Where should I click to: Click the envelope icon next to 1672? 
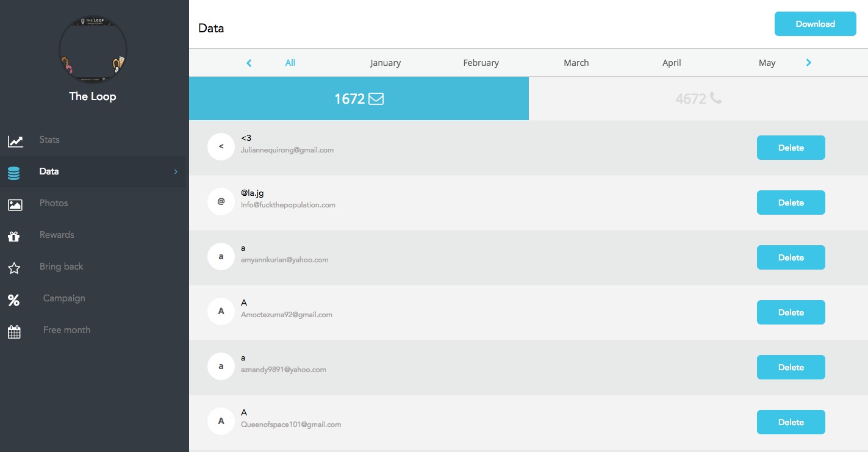point(376,98)
